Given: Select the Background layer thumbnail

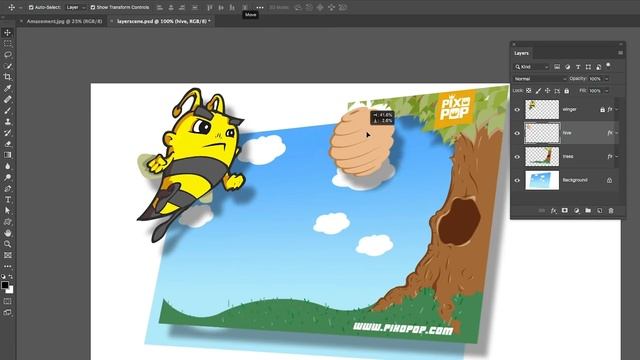Looking at the screenshot, I should 542,180.
